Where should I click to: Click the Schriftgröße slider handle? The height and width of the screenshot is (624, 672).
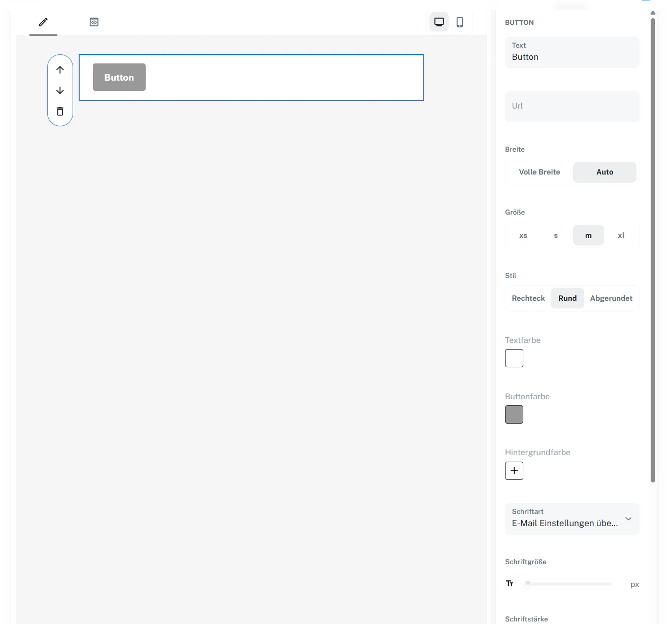[x=528, y=584]
